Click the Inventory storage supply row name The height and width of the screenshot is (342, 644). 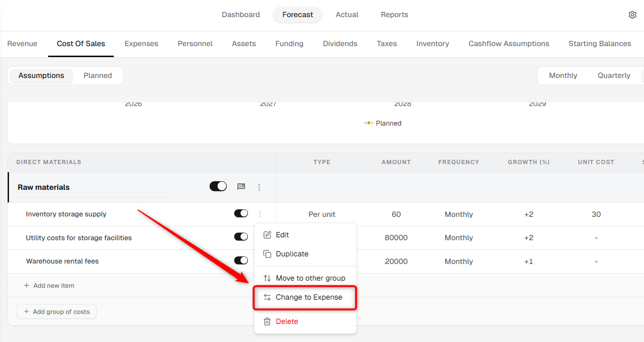[x=66, y=214]
